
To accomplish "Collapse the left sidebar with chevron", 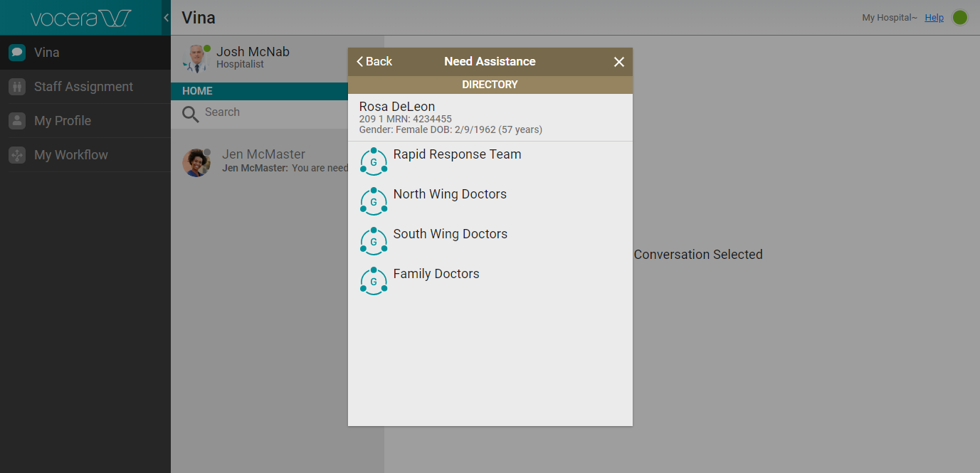I will coord(166,18).
